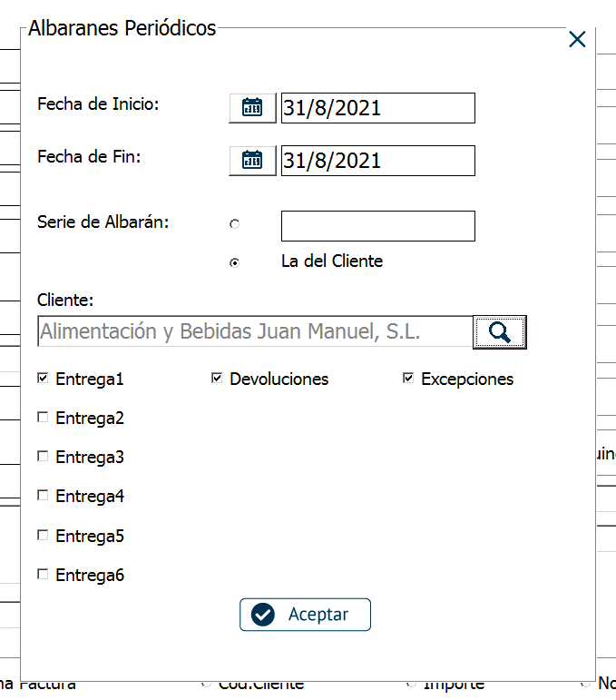Close the Albaranes Periódicos dialog
616x700 pixels.
point(577,39)
